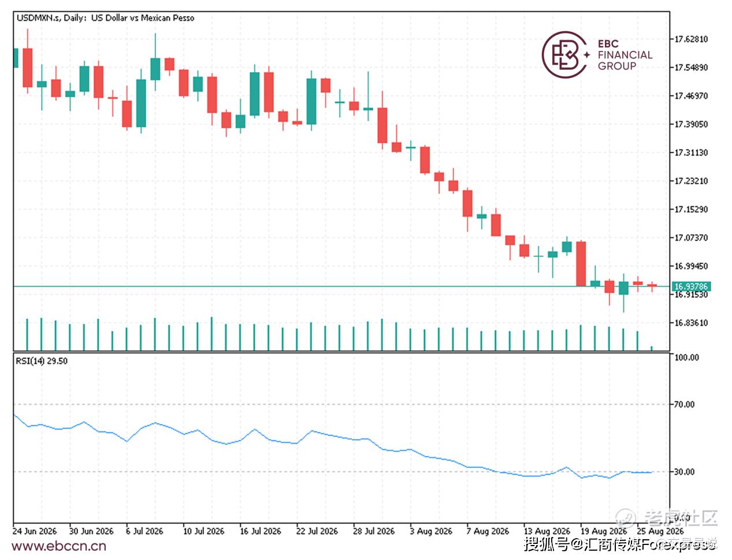Screen dimensions: 732x560
Task: Click the RSI 70.00 level label
Action: click(685, 405)
